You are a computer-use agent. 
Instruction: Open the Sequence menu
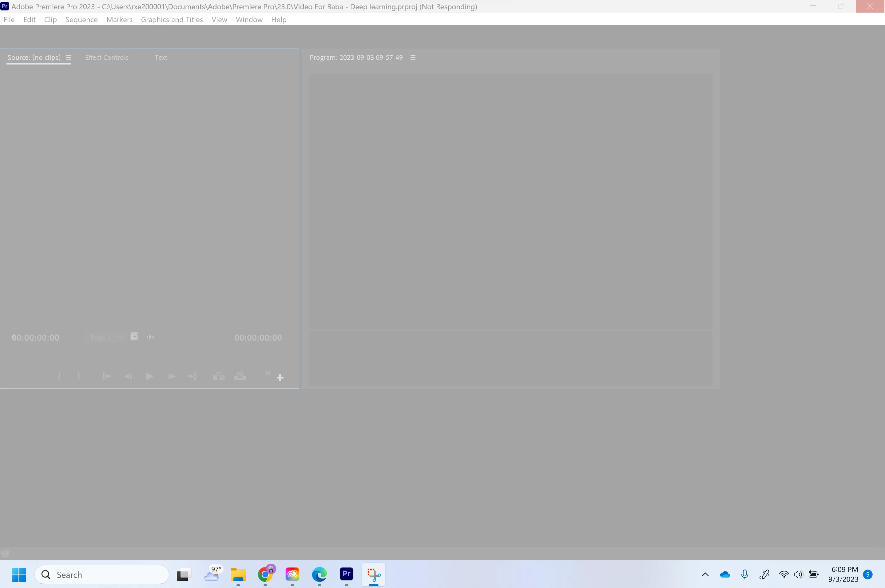click(81, 19)
